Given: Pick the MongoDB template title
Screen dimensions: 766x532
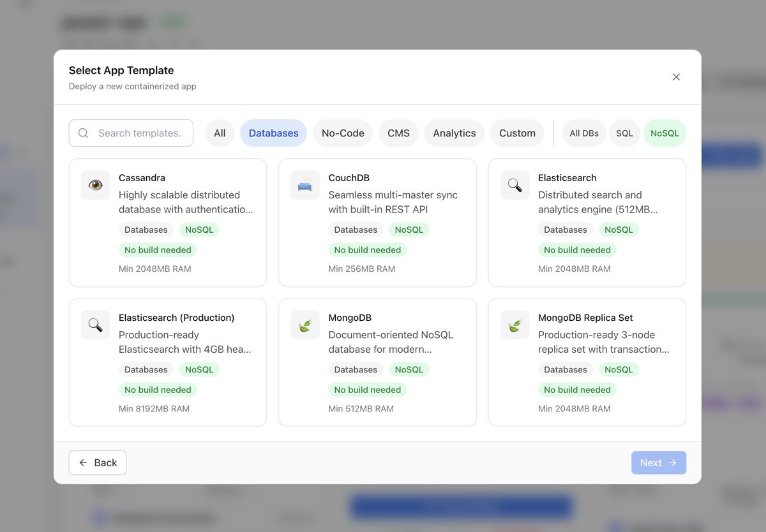Looking at the screenshot, I should pyautogui.click(x=350, y=318).
